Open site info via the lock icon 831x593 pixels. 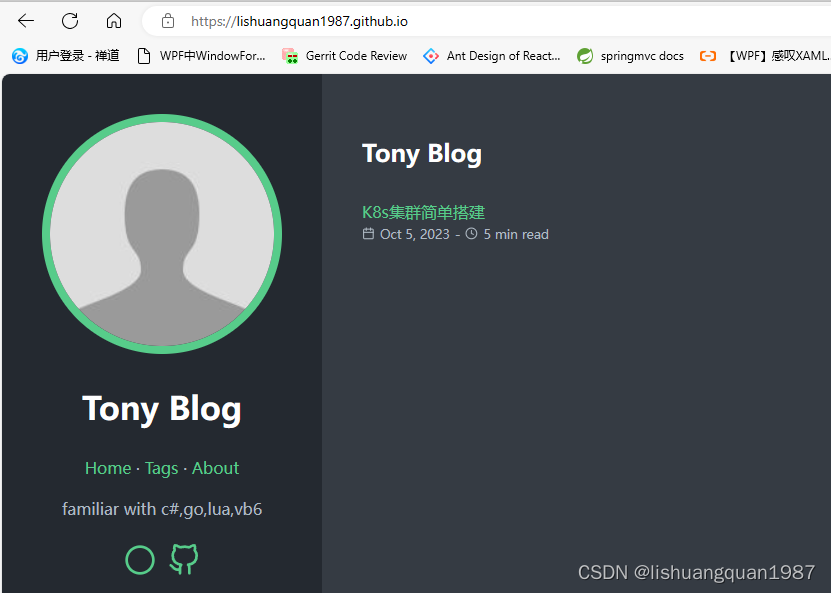click(168, 21)
